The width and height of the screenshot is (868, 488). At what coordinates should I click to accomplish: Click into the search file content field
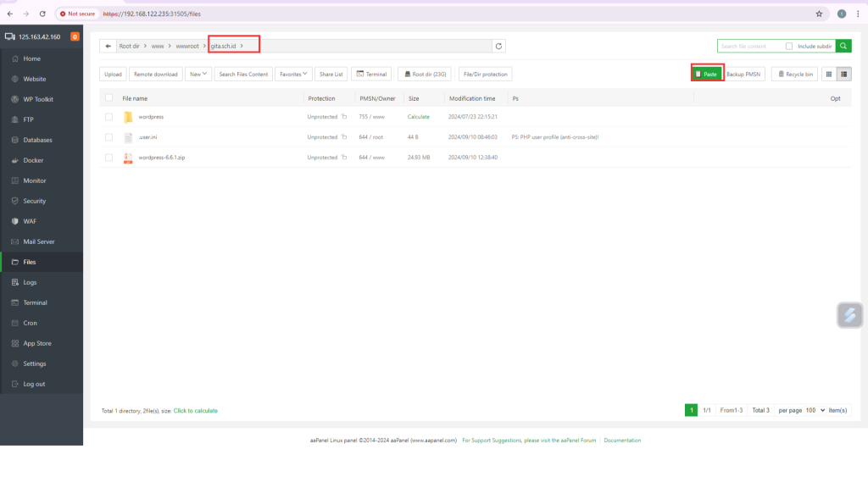(x=750, y=46)
